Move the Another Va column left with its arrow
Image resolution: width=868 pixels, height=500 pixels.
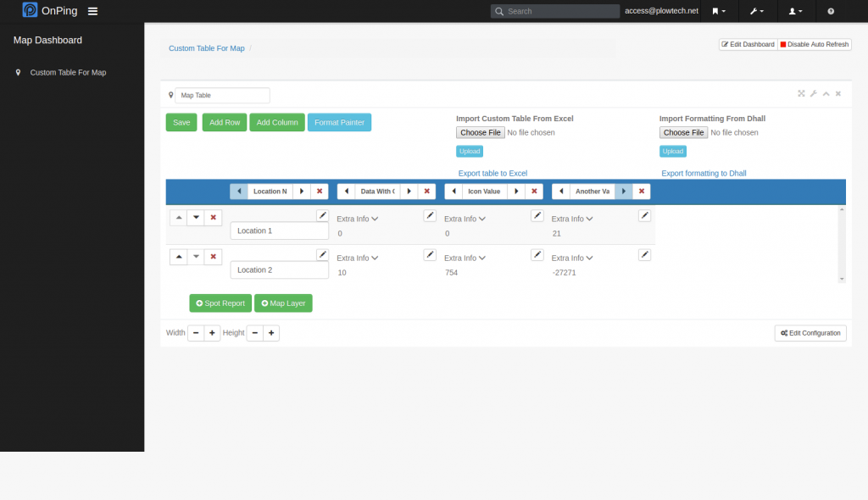click(560, 191)
